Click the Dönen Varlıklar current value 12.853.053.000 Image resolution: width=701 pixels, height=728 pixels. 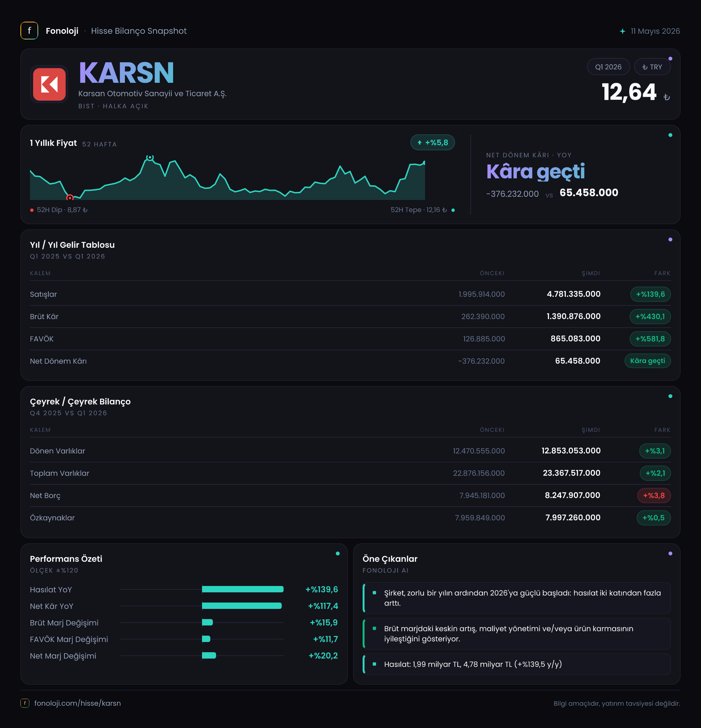(571, 451)
